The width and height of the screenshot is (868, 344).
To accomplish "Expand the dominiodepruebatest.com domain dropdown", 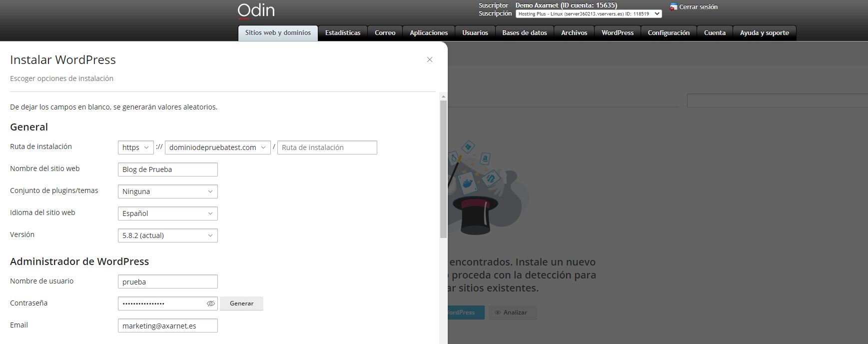I will pyautogui.click(x=217, y=147).
